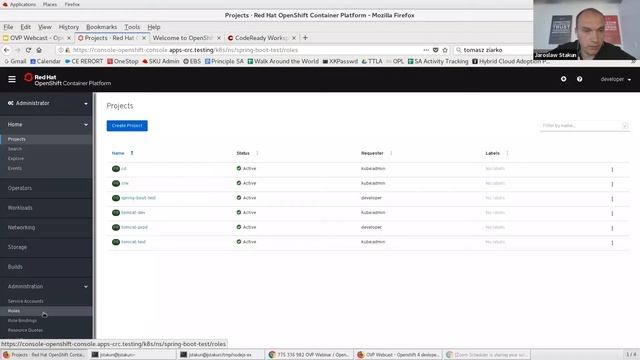Screen dimensions: 640x360
Task: Expand the Administrator perspective switcher
Action: pos(47,103)
